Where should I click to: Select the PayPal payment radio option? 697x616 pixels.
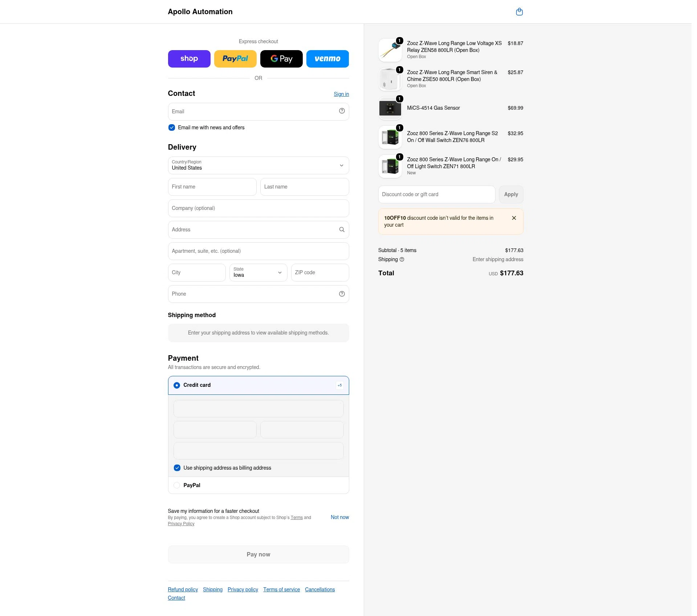point(177,485)
